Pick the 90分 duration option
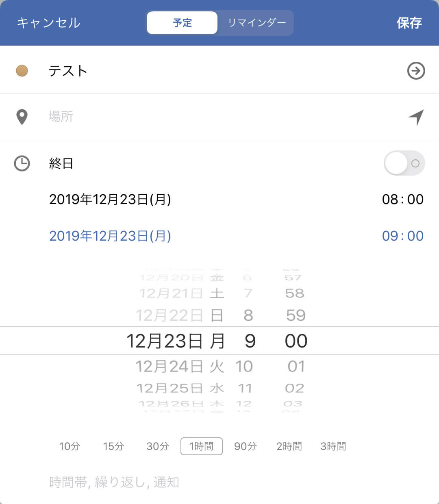The image size is (439, 504). click(245, 446)
